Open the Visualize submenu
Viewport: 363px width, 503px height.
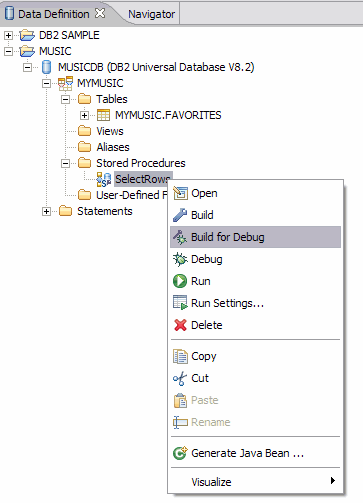click(255, 482)
